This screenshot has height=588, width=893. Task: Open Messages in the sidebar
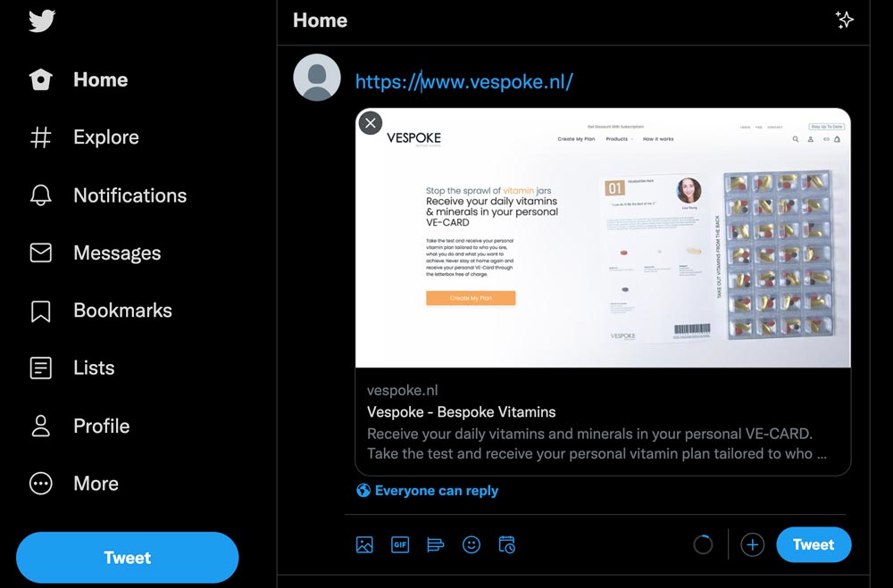[96, 253]
